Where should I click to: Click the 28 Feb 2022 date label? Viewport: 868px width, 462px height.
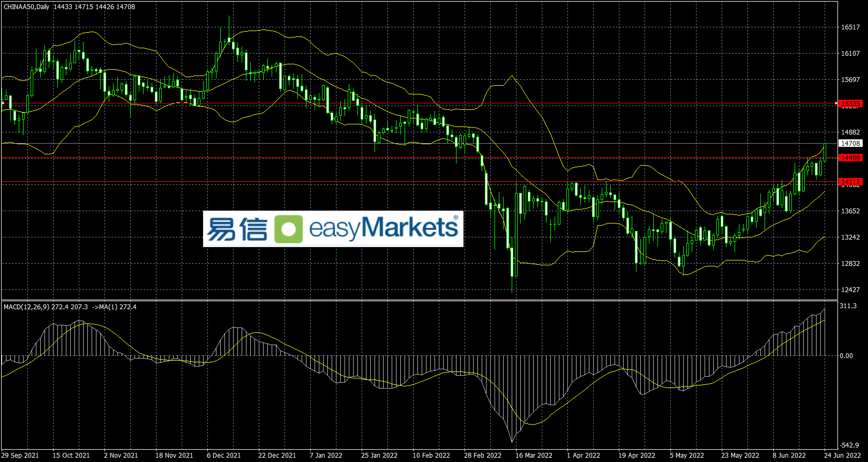coord(483,456)
